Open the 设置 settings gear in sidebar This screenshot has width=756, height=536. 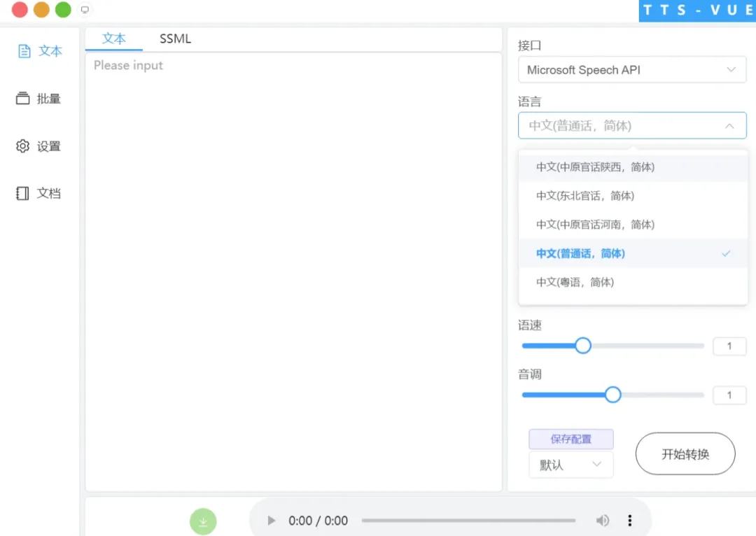point(38,146)
